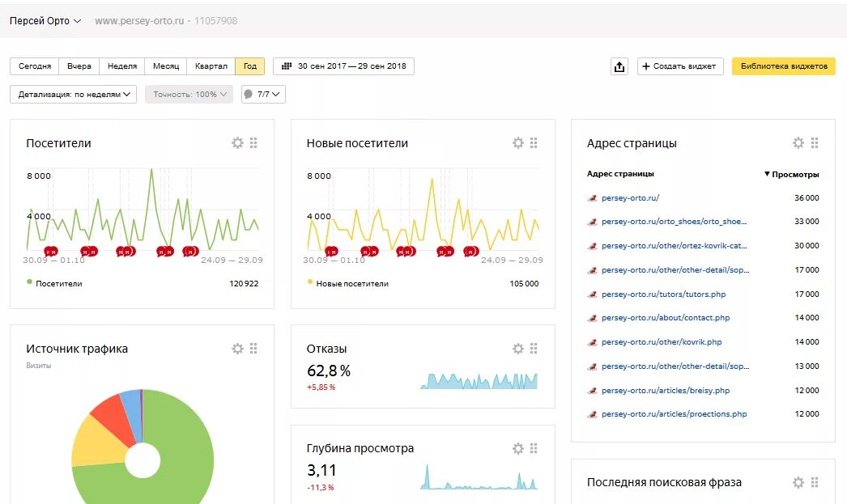Open persey-orto.ru/tutors/tutors.php link
Screen dimensions: 847x504
pos(663,294)
